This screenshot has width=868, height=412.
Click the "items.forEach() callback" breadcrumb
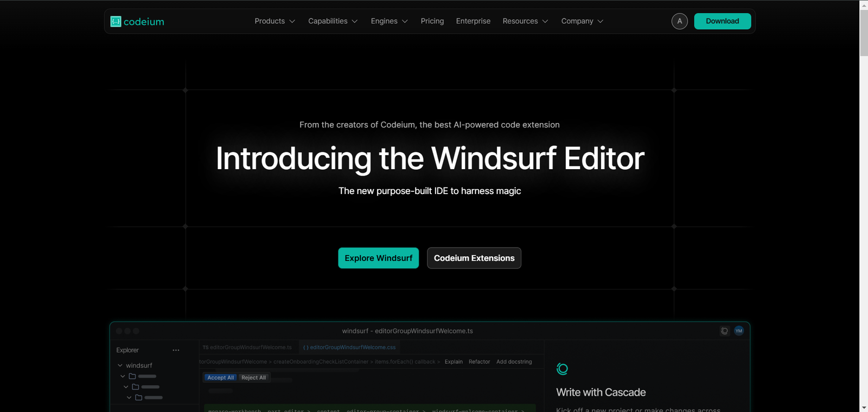tap(405, 362)
